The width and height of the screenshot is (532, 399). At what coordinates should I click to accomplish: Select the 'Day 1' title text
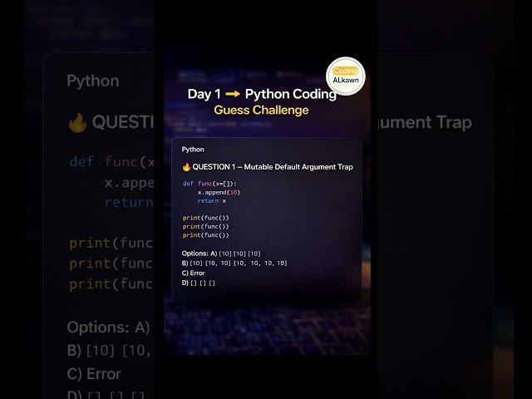tap(204, 94)
